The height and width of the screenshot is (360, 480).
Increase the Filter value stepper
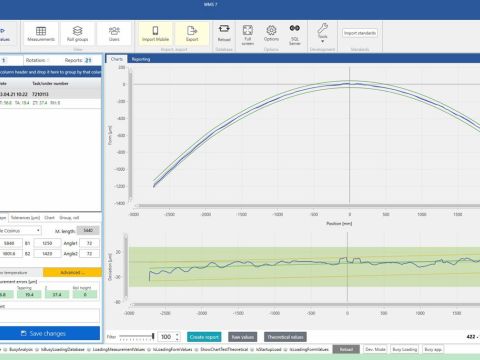(x=177, y=335)
